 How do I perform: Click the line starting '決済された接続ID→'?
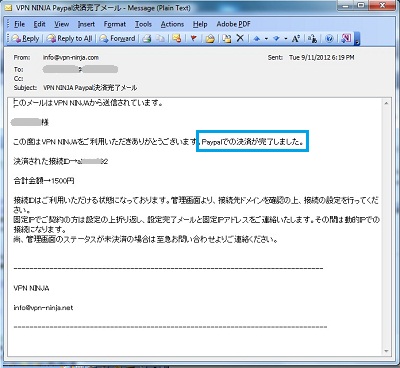click(x=61, y=162)
